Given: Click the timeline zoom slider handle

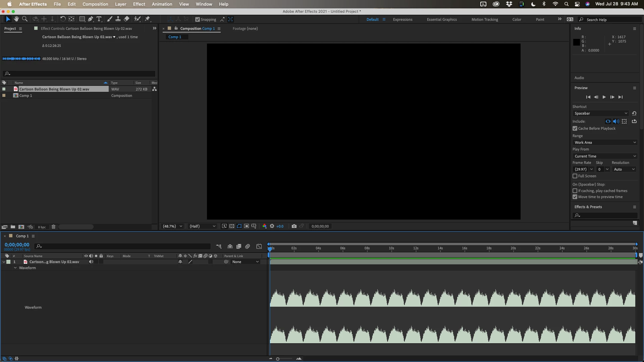Looking at the screenshot, I should pyautogui.click(x=278, y=359).
